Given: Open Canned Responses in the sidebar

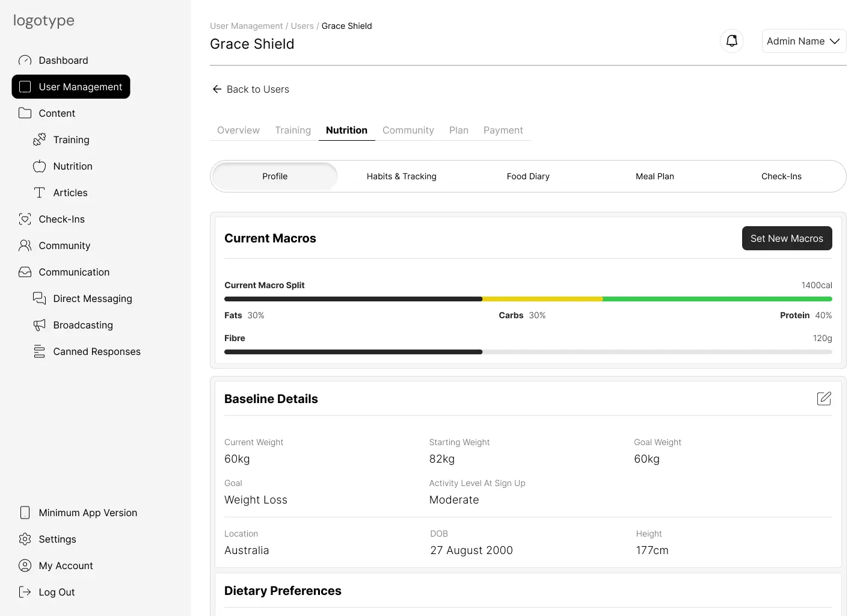Looking at the screenshot, I should click(97, 351).
